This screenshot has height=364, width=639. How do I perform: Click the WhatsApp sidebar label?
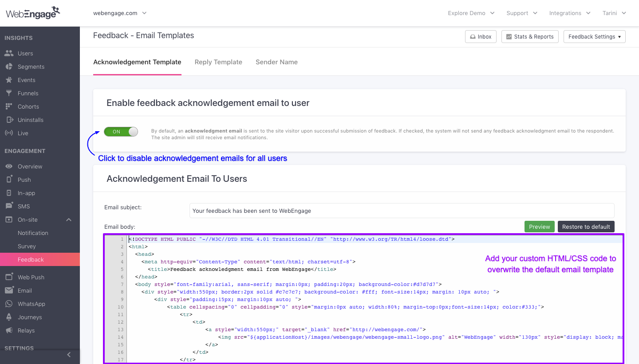pos(32,304)
